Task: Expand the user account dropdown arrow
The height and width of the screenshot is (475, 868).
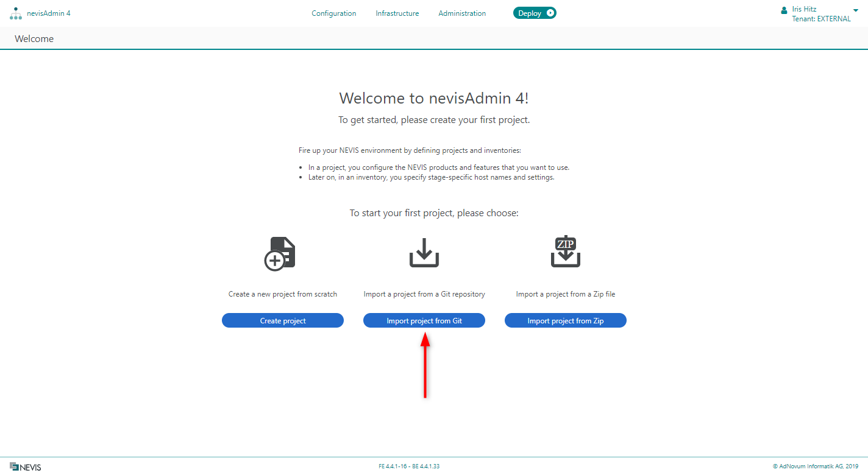Action: (856, 10)
